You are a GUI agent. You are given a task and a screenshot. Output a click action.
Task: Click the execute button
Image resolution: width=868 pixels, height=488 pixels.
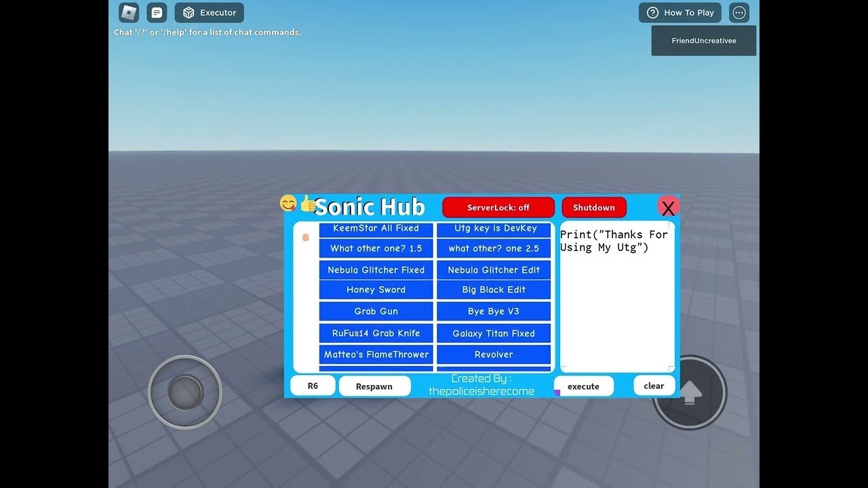pyautogui.click(x=584, y=386)
